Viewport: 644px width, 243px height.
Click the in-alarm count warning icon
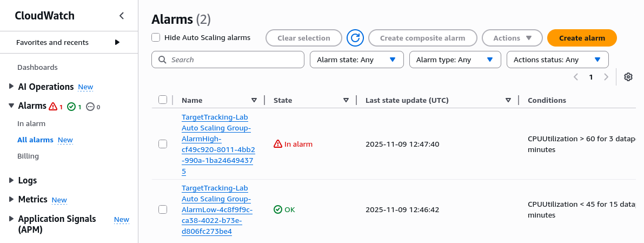pos(53,107)
